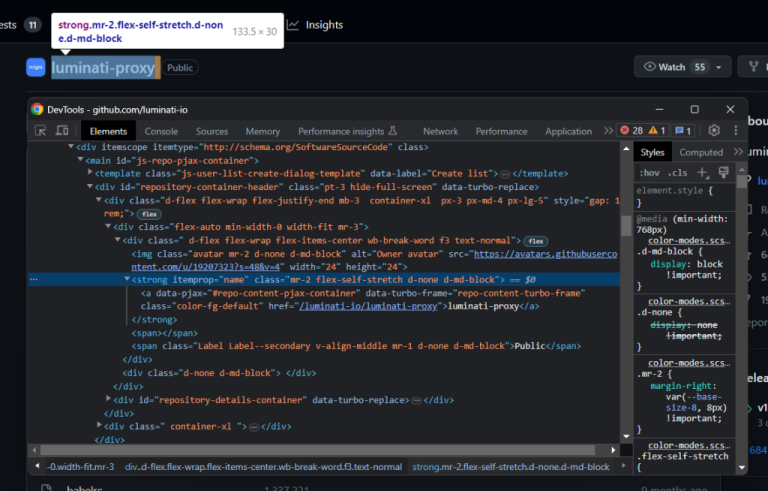Switch to the Console tab
The height and width of the screenshot is (491, 768).
click(x=161, y=131)
